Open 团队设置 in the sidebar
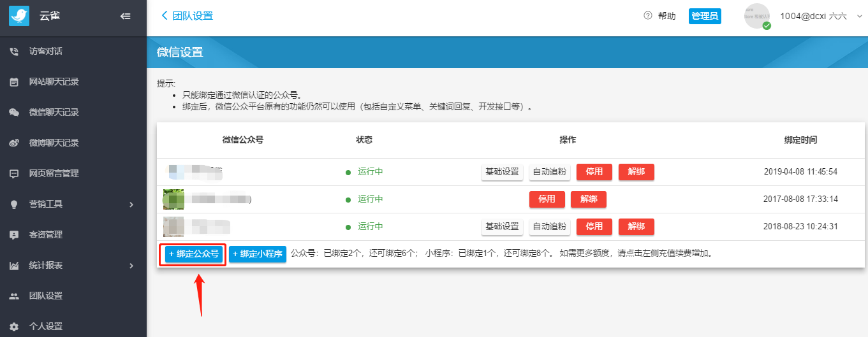This screenshot has height=337, width=868. (x=46, y=296)
